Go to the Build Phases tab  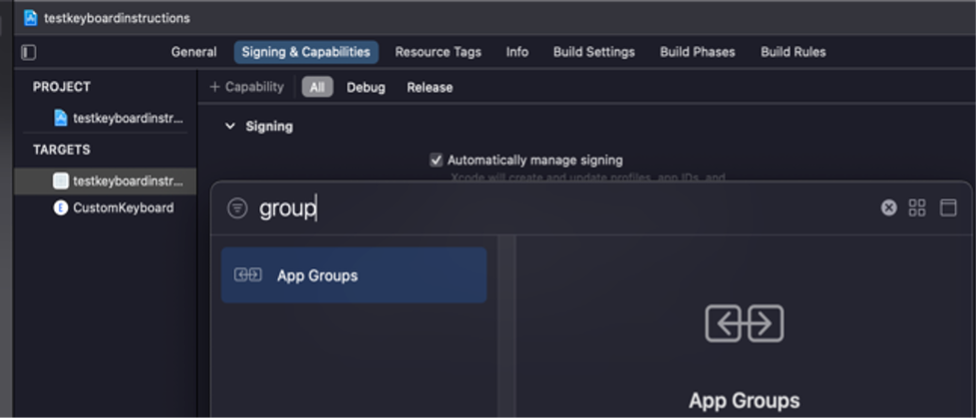[698, 53]
